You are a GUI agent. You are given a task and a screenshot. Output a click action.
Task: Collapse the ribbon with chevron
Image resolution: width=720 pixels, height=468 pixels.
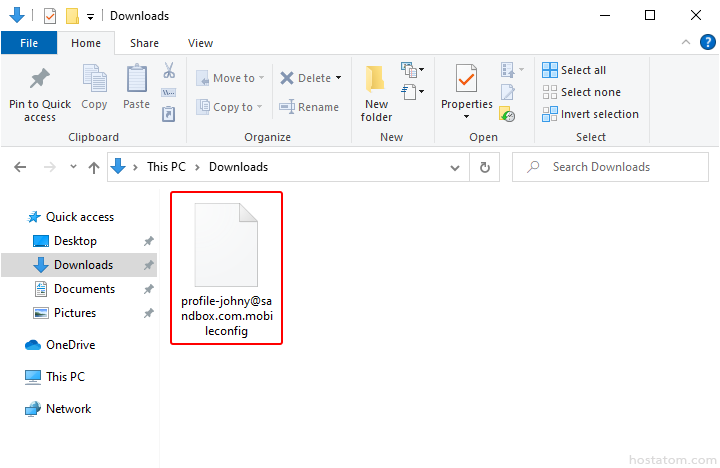click(x=686, y=43)
